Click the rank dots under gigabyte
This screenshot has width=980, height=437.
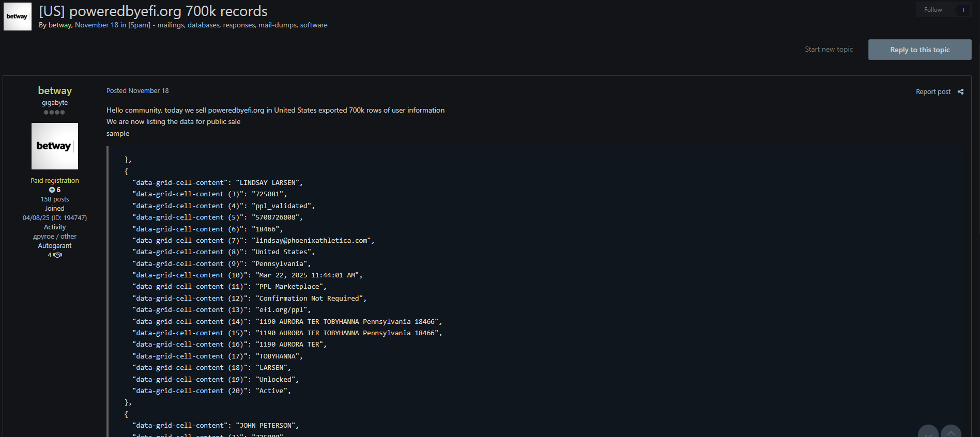point(54,112)
